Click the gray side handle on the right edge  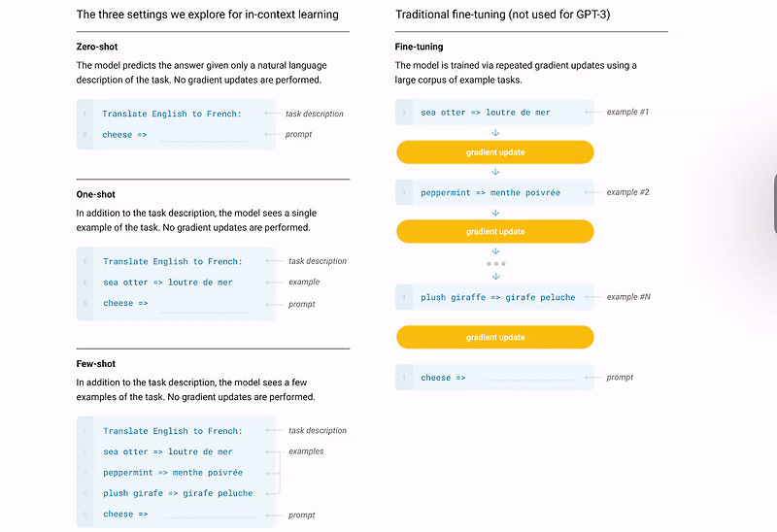point(774,204)
